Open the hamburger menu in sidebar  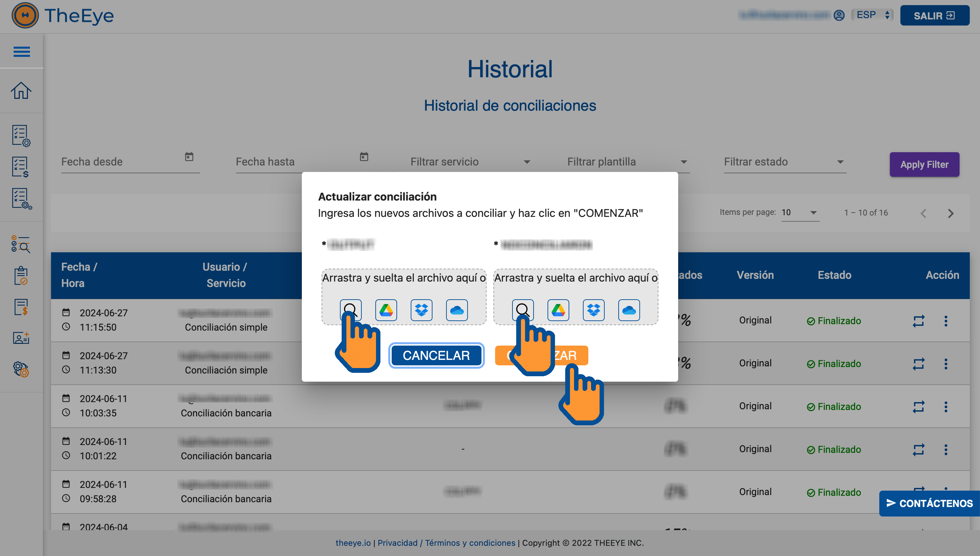(x=21, y=51)
